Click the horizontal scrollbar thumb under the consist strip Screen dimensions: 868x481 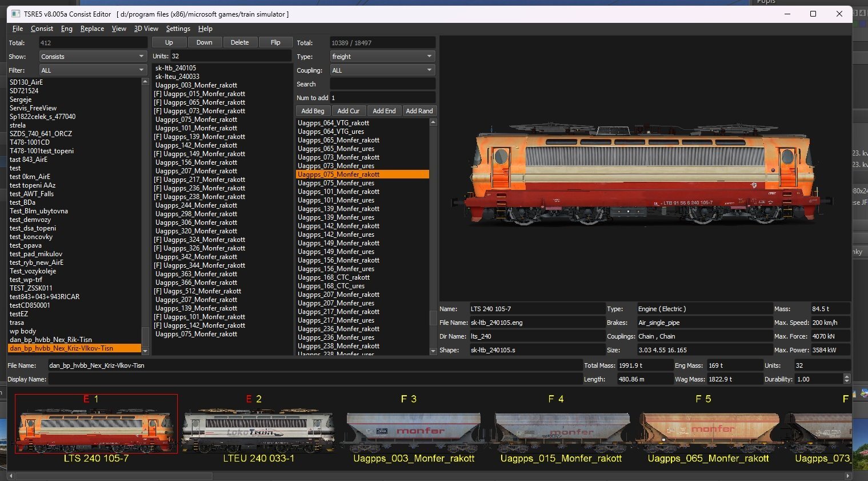click(x=114, y=476)
